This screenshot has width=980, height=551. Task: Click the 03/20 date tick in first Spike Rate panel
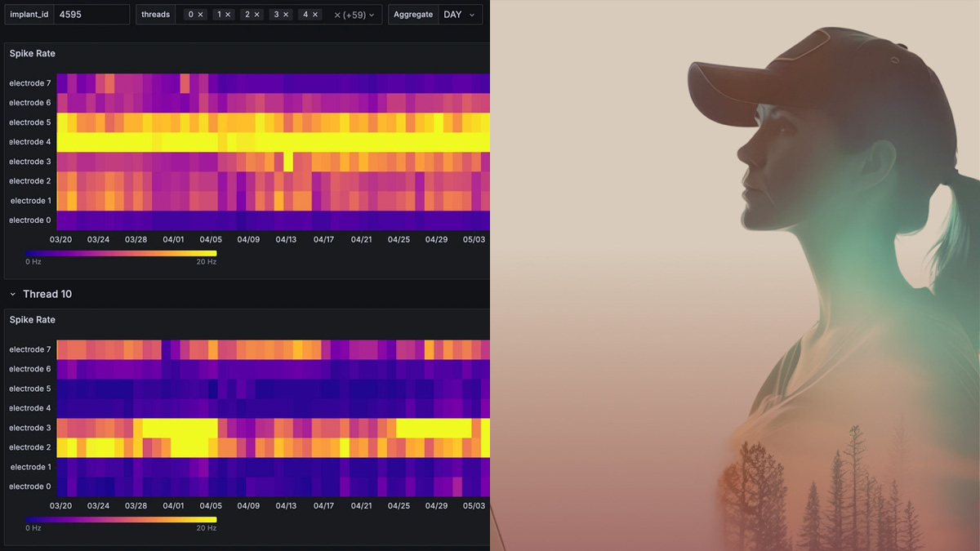click(61, 240)
